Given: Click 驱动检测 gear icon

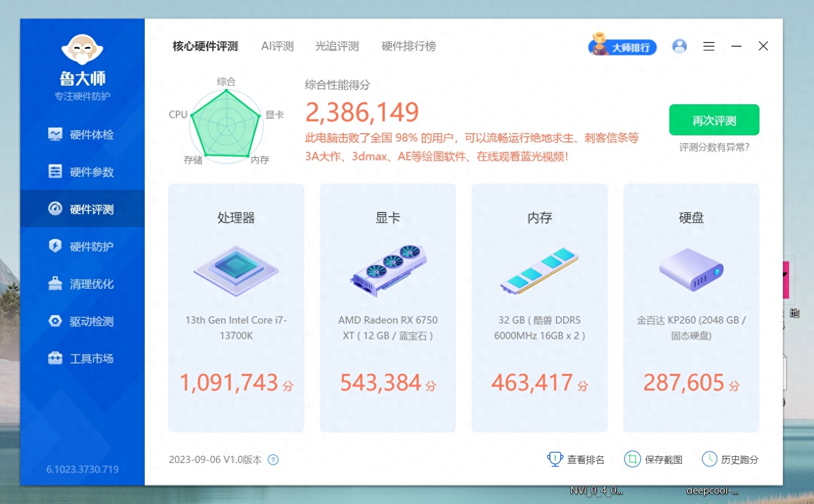Looking at the screenshot, I should click(55, 320).
